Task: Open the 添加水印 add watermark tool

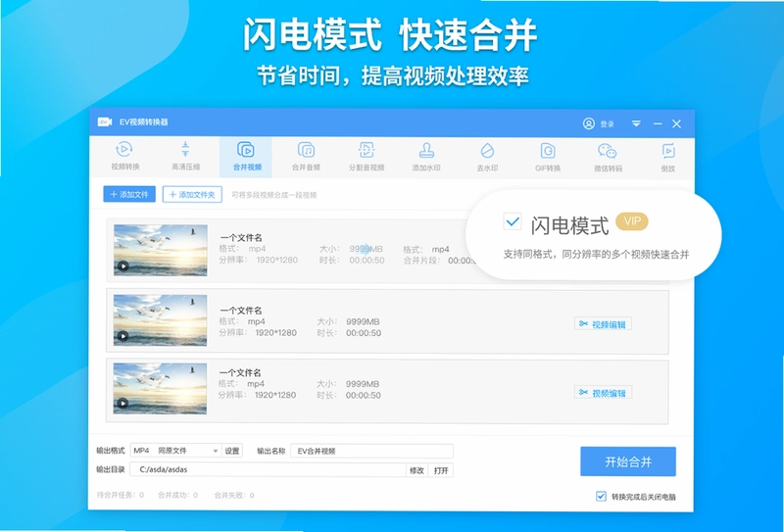Action: [426, 157]
